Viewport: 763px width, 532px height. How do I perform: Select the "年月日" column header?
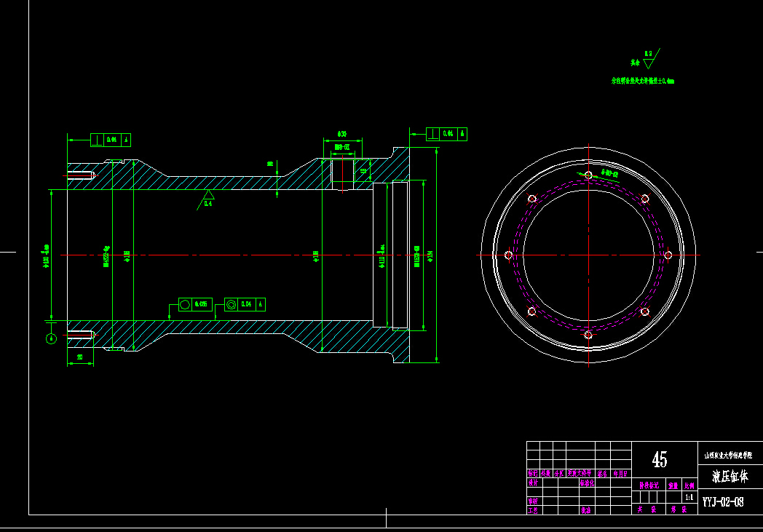(x=620, y=473)
